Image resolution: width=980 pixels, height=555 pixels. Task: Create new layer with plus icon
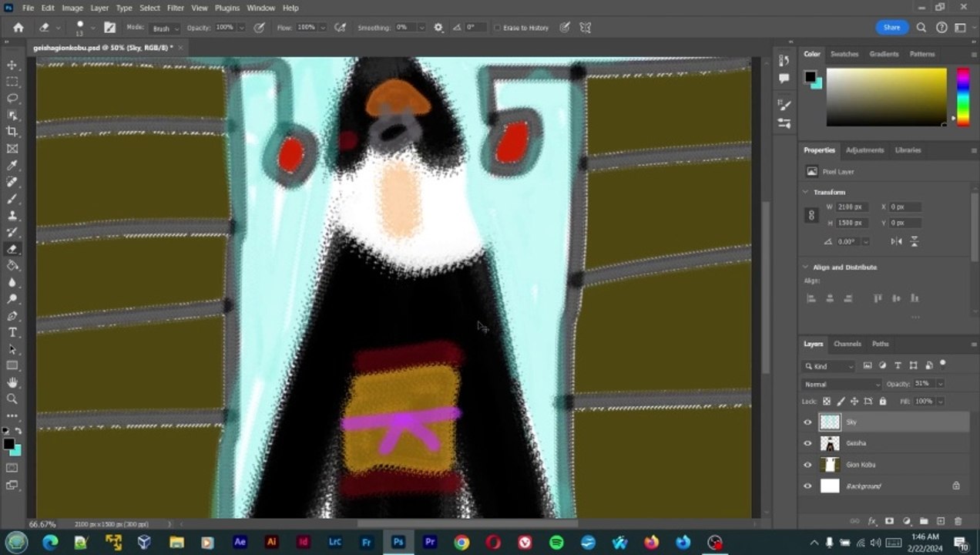[940, 522]
